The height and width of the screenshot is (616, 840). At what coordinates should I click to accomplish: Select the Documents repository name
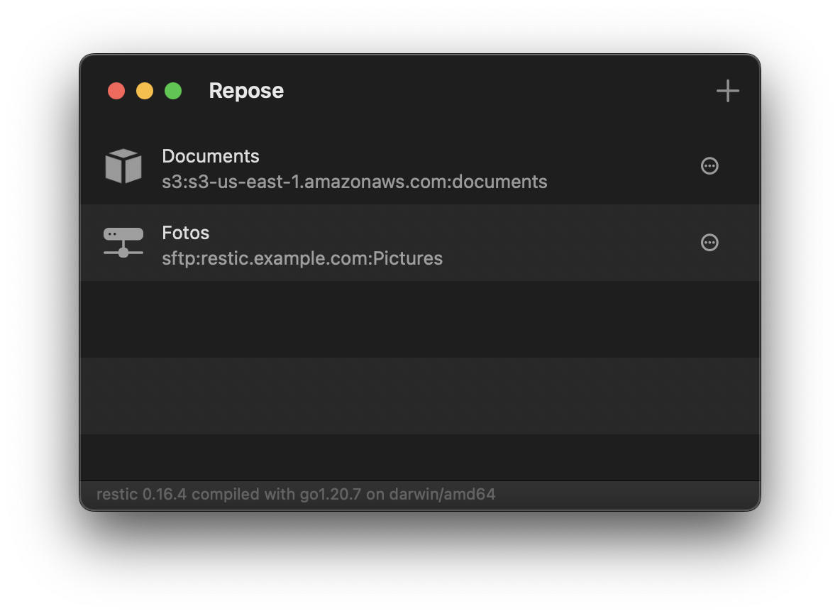211,156
